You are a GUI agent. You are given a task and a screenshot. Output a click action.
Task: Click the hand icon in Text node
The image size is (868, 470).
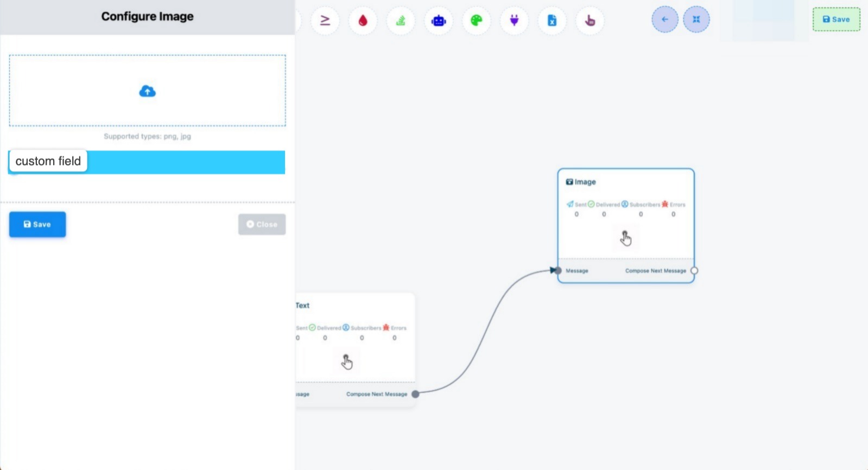pyautogui.click(x=347, y=361)
